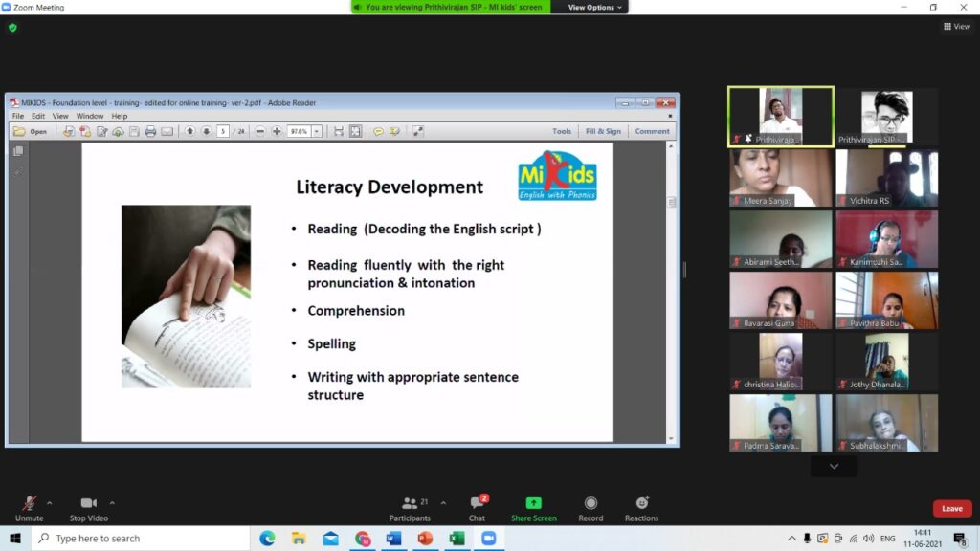980x551 pixels.
Task: Select Meera Sanjay's video thumbnail
Action: (781, 178)
